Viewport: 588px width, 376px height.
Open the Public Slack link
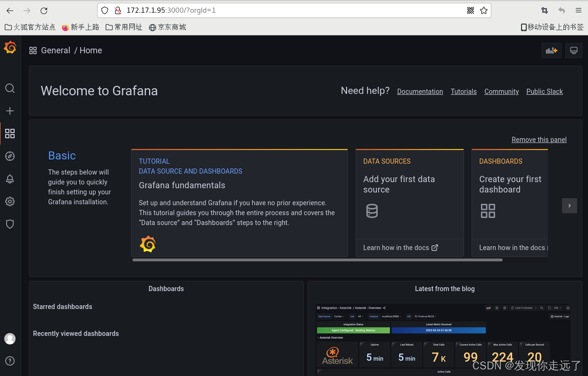545,92
